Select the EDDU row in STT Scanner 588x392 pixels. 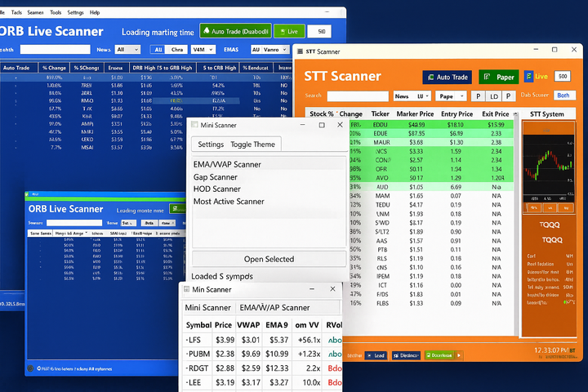pyautogui.click(x=431, y=124)
